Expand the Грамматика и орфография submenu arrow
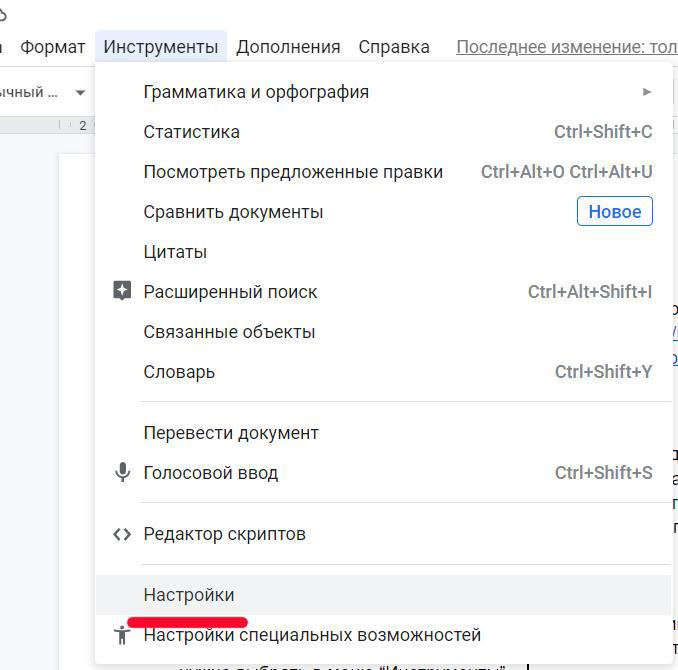This screenshot has width=678, height=670. [647, 92]
